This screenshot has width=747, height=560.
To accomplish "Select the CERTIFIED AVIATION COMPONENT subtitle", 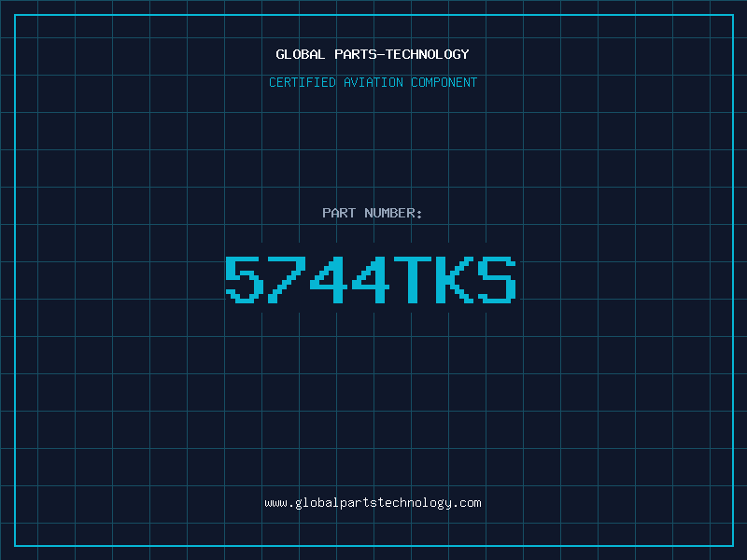I will pos(373,82).
